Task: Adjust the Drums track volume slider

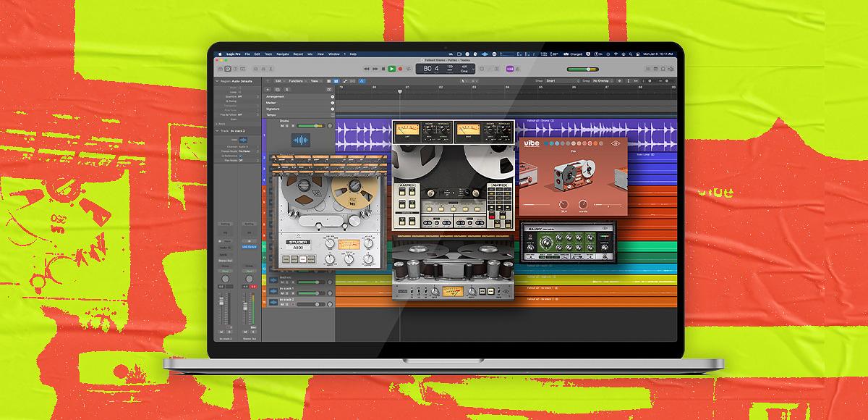Action: [311, 126]
